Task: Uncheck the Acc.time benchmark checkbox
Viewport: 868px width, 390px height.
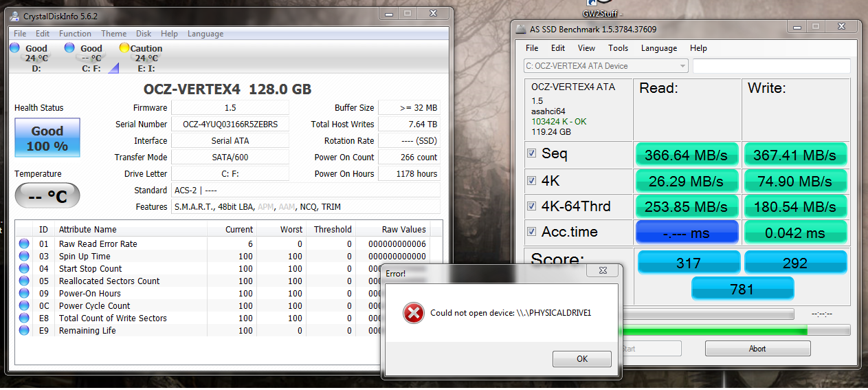Action: click(531, 232)
